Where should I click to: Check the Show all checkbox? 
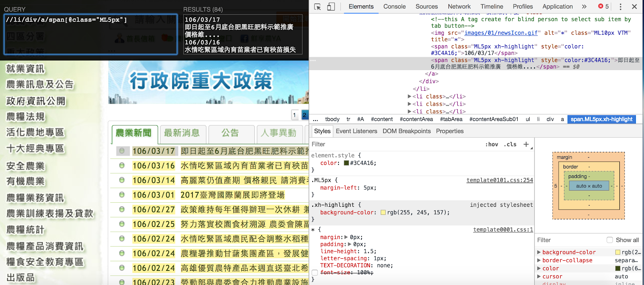tap(609, 240)
